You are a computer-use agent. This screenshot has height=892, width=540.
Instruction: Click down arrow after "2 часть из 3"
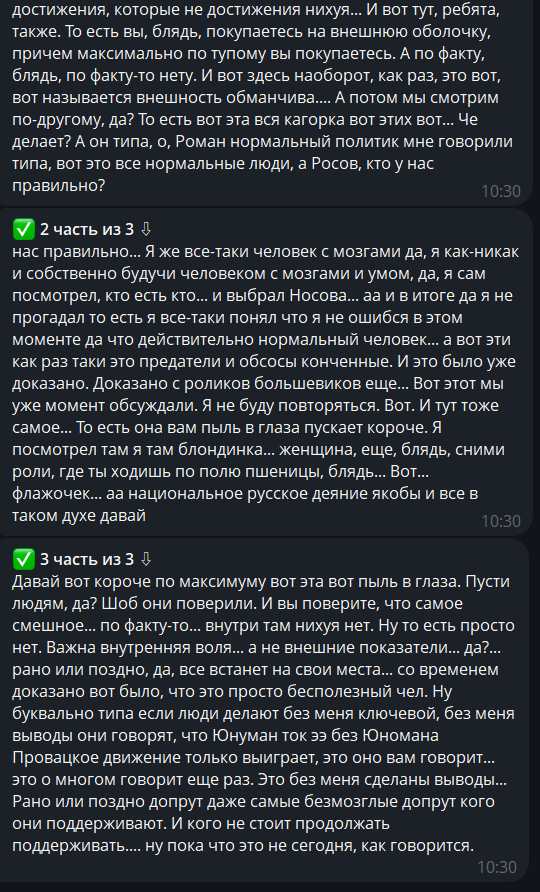(146, 229)
